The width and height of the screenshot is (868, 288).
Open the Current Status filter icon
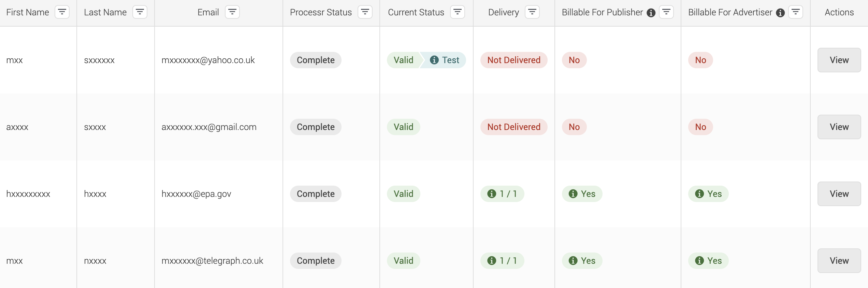tap(458, 12)
